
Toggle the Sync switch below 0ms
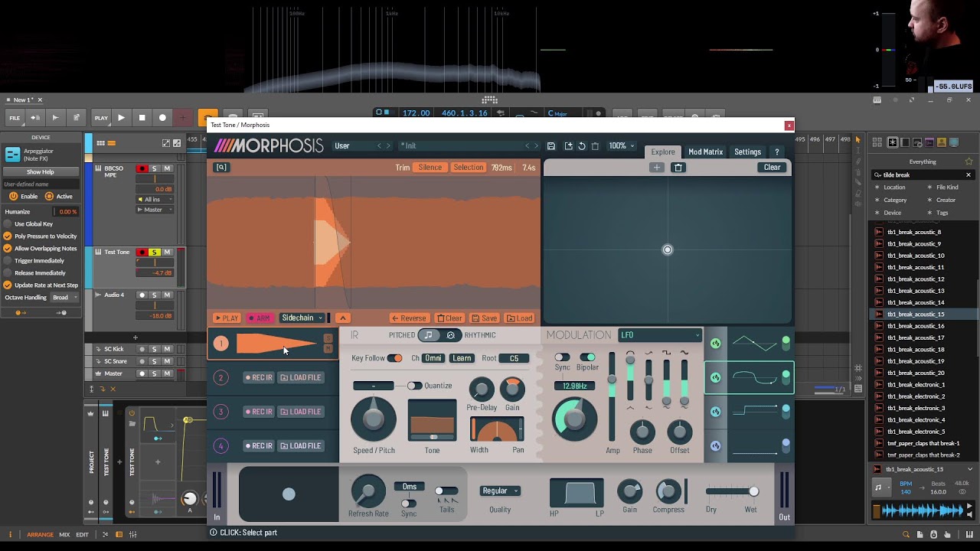click(x=409, y=503)
